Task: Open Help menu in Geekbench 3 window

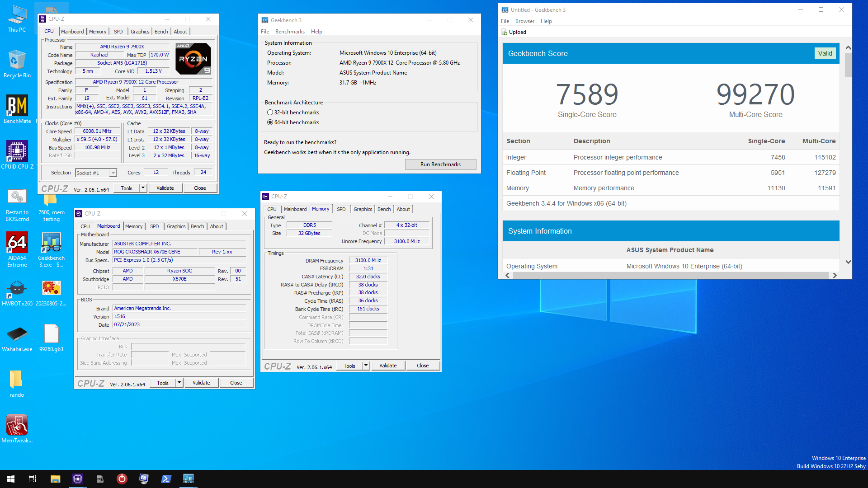Action: 316,32
